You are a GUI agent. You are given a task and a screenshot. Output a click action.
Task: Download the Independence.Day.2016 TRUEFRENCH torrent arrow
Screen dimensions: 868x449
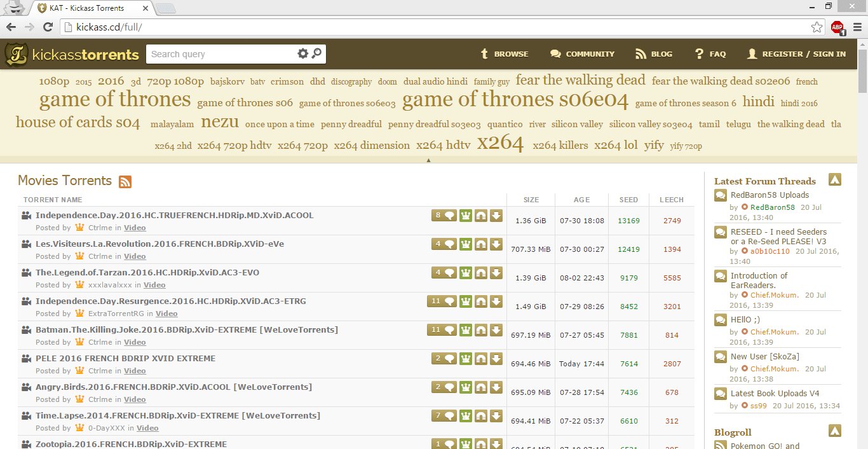(496, 215)
